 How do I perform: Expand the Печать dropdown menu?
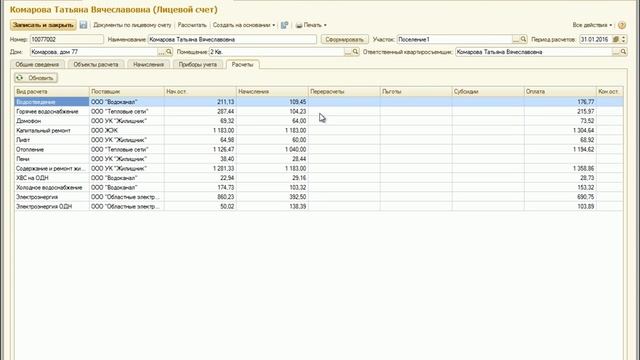click(x=325, y=25)
